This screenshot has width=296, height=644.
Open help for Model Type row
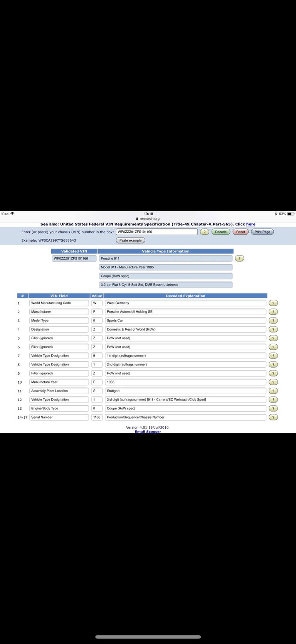(x=273, y=321)
